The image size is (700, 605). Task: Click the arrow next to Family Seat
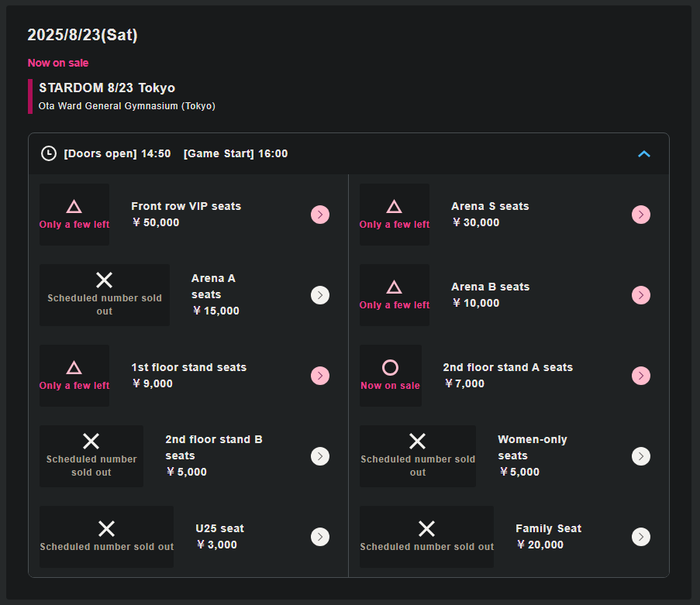[x=640, y=537]
